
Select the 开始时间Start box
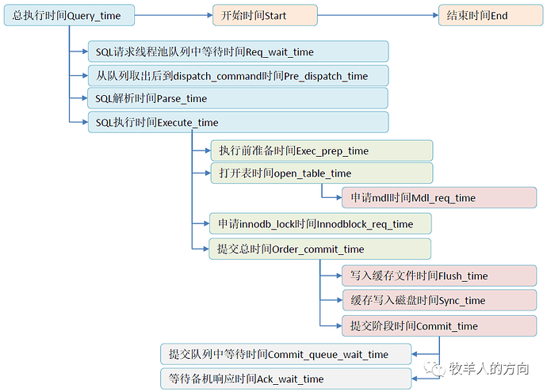265,15
